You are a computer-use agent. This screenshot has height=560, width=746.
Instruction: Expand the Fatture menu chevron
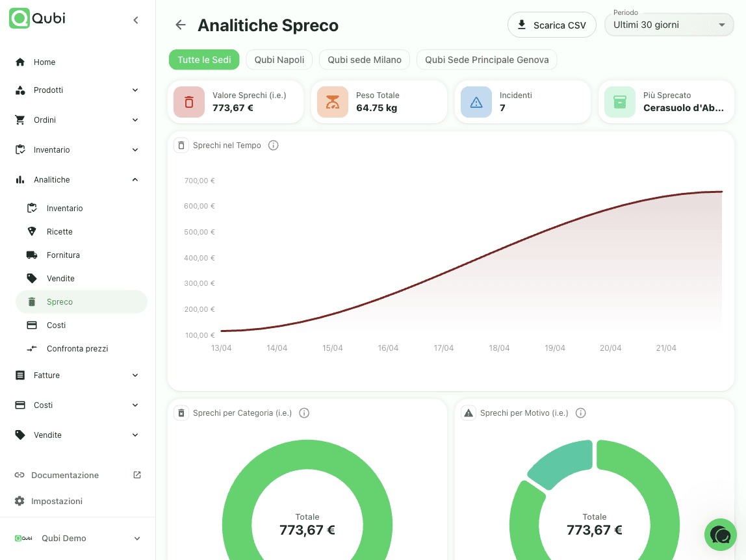135,375
